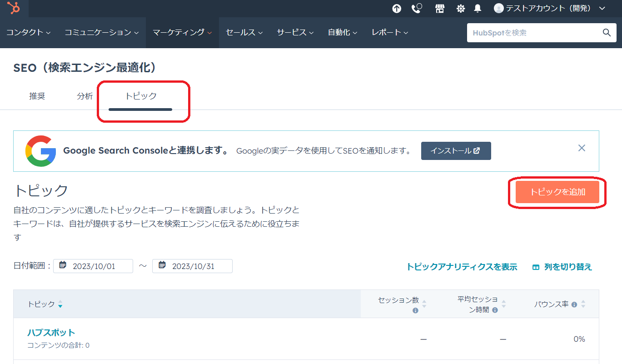Image resolution: width=622 pixels, height=364 pixels.
Task: Click 列を切り替え link
Action: (x=568, y=267)
